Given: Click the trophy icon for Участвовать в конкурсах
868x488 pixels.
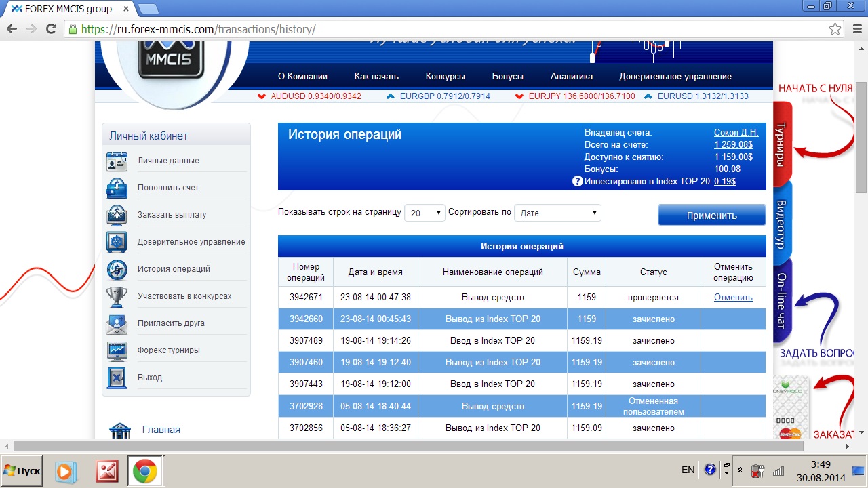Looking at the screenshot, I should coord(117,296).
